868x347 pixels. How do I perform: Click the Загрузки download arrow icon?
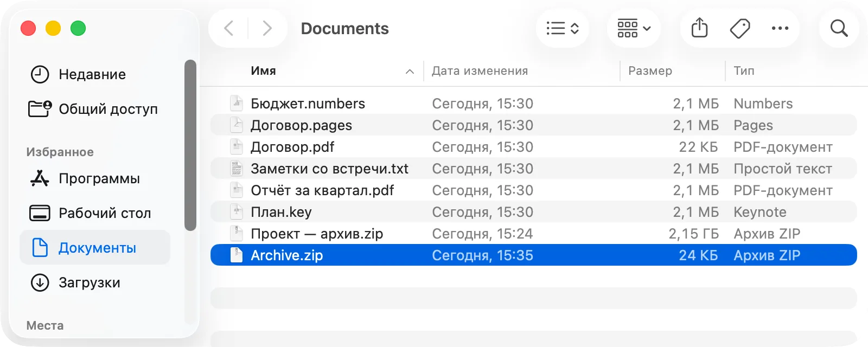[x=40, y=282]
